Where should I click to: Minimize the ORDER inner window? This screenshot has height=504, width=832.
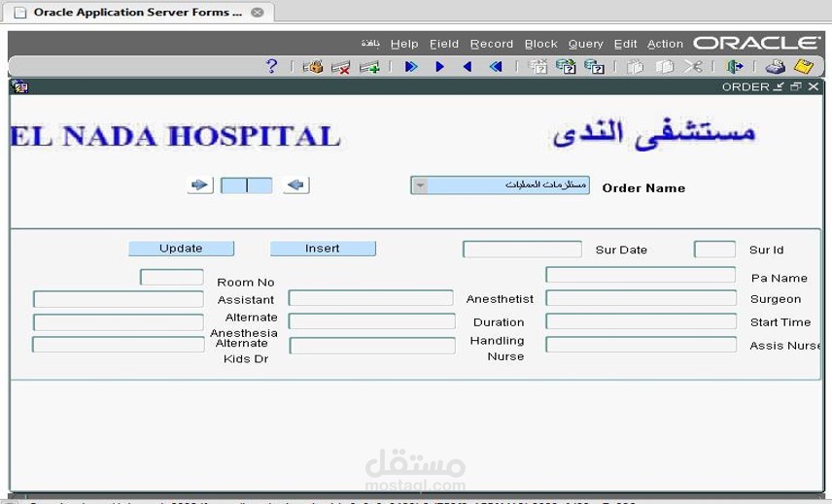coord(778,86)
